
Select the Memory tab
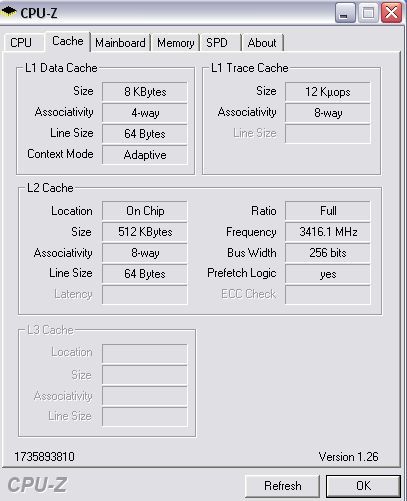tap(175, 43)
